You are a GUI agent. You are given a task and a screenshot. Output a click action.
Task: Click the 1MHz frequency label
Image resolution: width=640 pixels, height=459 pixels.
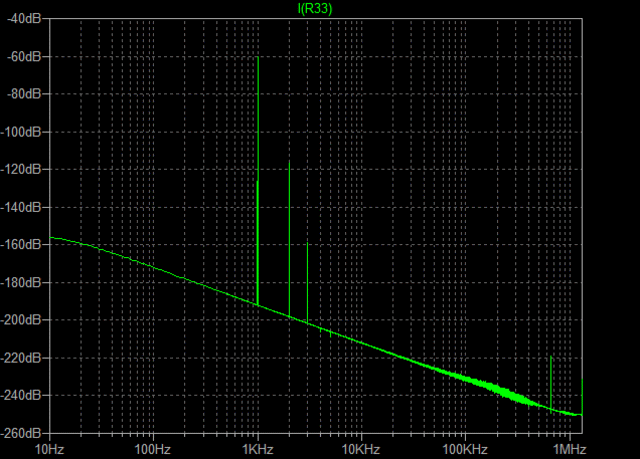(570, 450)
